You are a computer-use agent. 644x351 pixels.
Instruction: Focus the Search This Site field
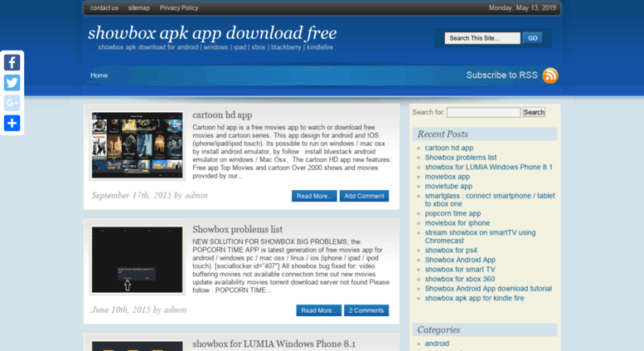482,38
